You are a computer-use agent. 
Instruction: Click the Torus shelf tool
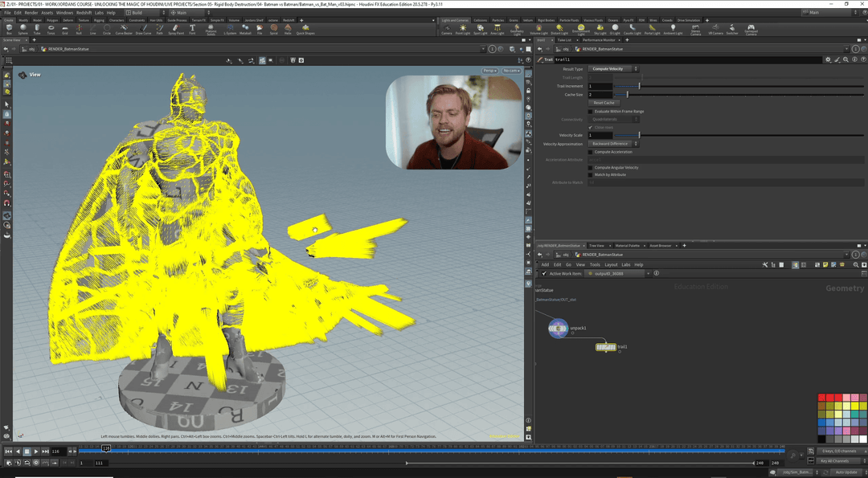pos(51,29)
